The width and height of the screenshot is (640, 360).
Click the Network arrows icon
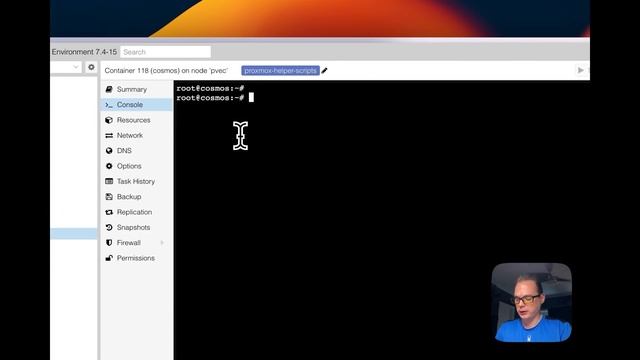[x=109, y=136]
